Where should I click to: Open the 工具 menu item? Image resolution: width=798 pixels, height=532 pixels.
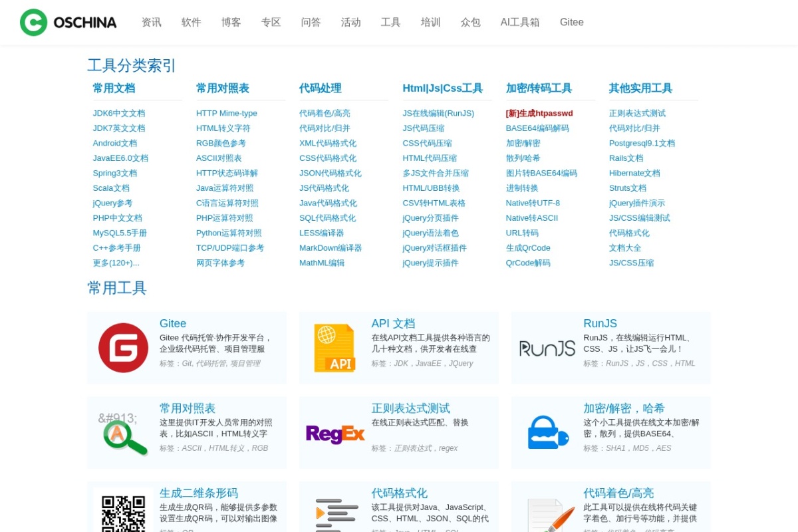(x=390, y=22)
